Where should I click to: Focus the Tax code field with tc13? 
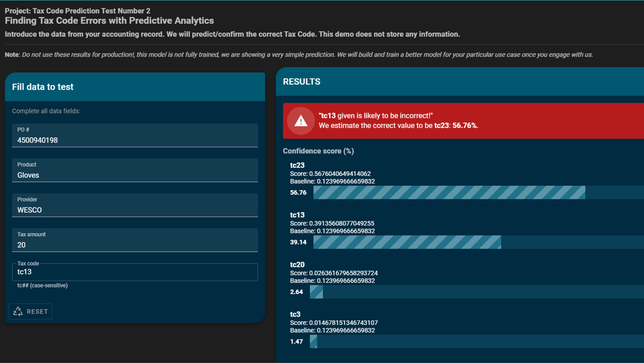135,272
